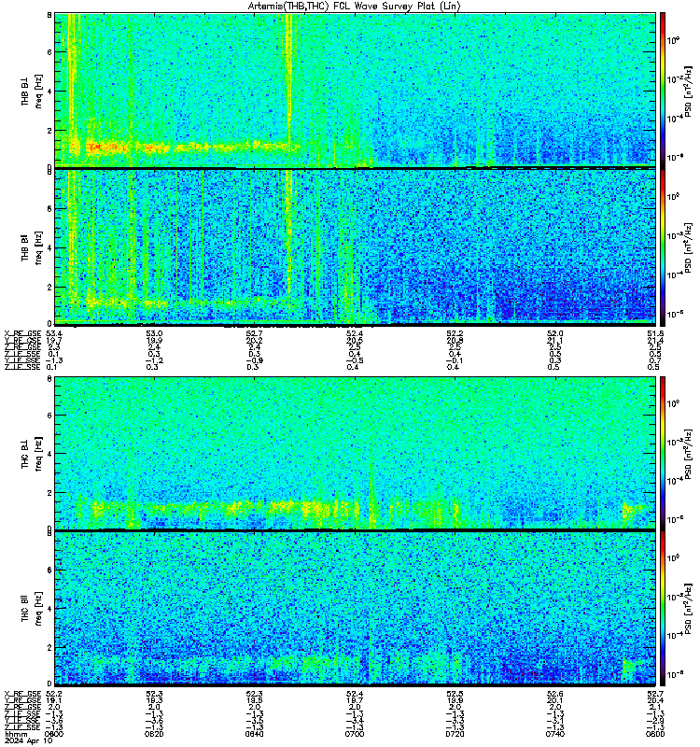Click the "THC B∥ freq [Hz]" axis label
700x747 pixels.
[32, 608]
